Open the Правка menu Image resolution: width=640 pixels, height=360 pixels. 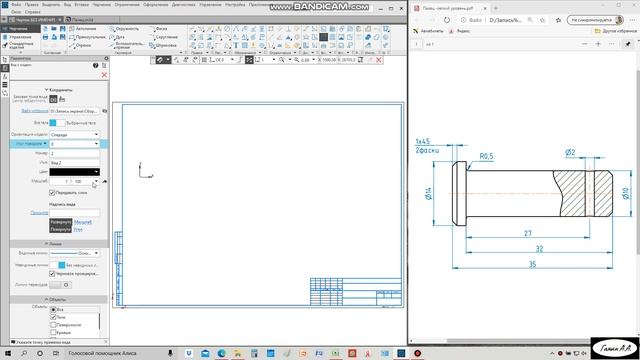click(31, 4)
